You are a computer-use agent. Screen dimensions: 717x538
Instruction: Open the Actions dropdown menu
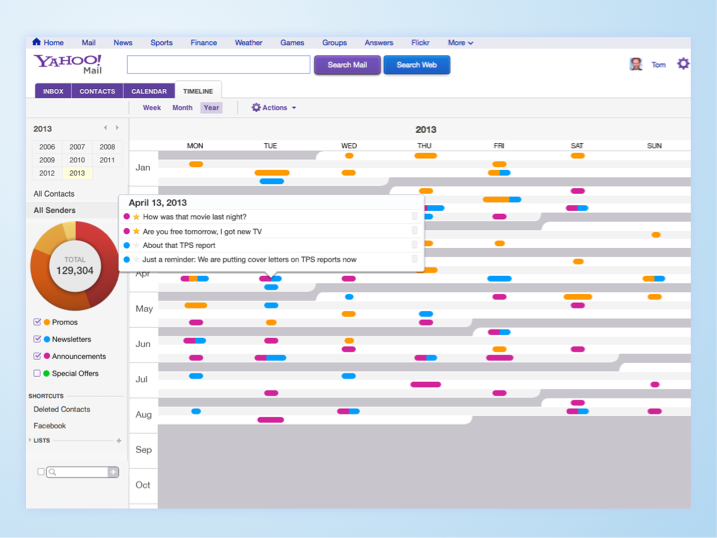tap(273, 108)
